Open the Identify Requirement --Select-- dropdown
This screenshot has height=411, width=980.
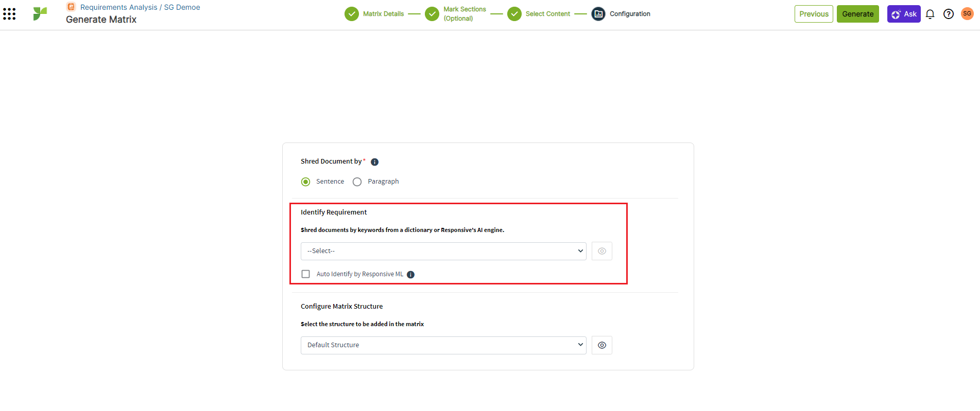(443, 251)
